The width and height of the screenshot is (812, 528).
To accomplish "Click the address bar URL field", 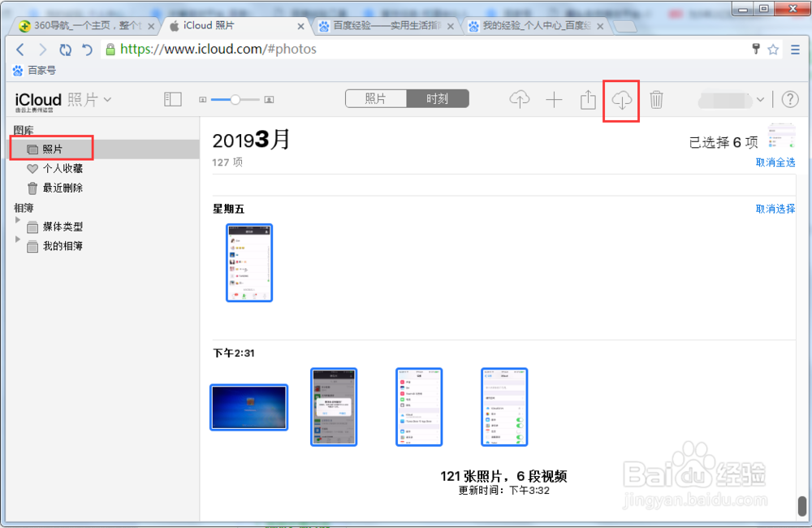I will click(x=425, y=50).
